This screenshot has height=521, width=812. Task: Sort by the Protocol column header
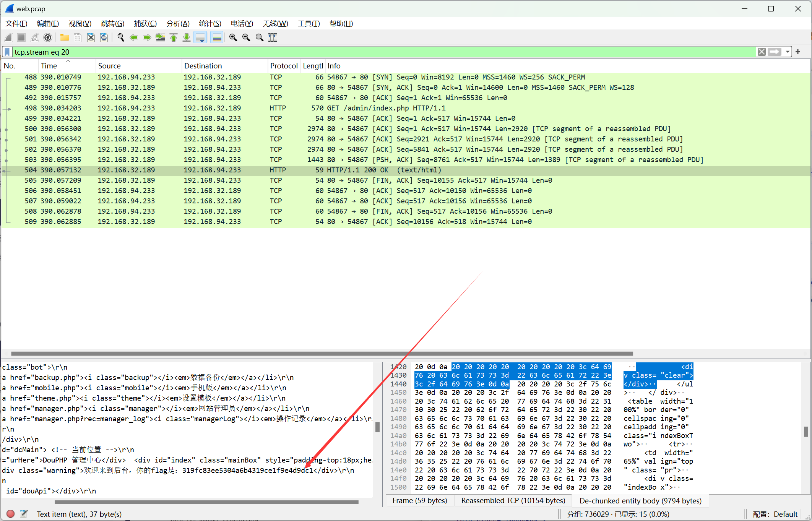tap(284, 66)
